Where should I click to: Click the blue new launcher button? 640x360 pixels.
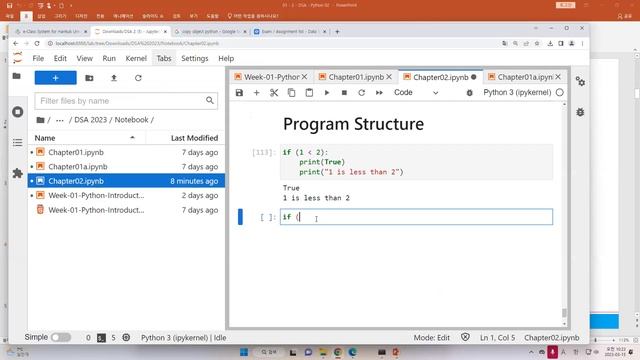(x=56, y=78)
